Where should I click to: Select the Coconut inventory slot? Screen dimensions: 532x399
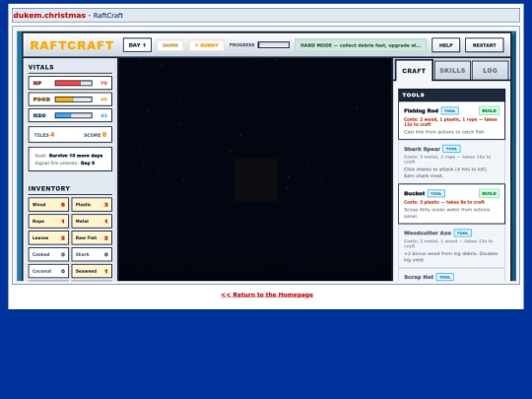(x=48, y=271)
